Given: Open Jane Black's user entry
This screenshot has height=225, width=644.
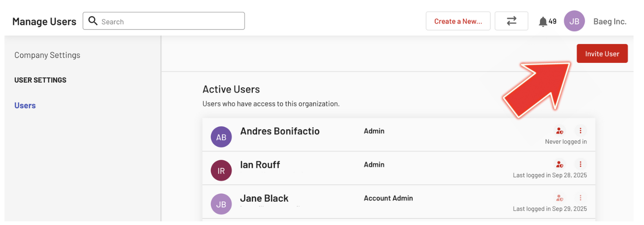Looking at the screenshot, I should pyautogui.click(x=264, y=198).
